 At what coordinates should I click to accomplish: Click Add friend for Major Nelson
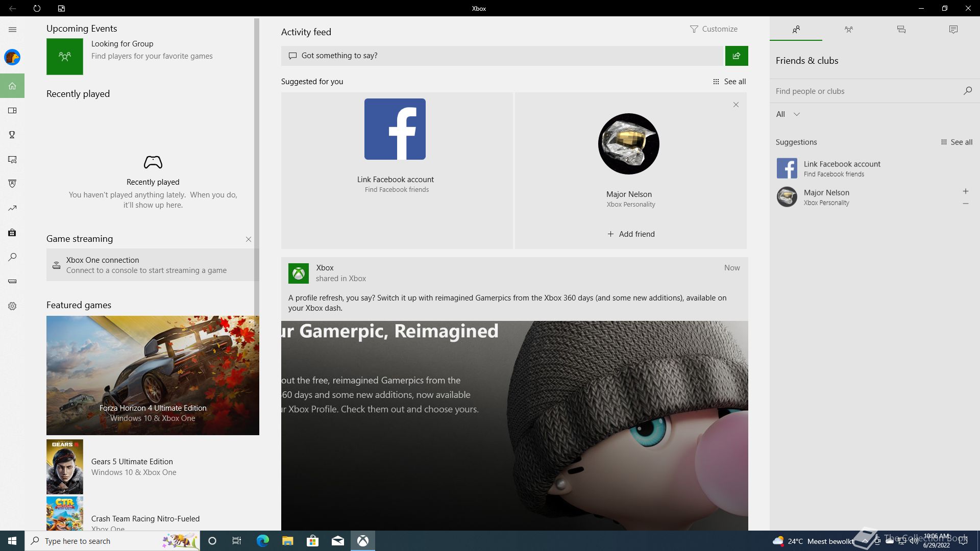point(631,234)
